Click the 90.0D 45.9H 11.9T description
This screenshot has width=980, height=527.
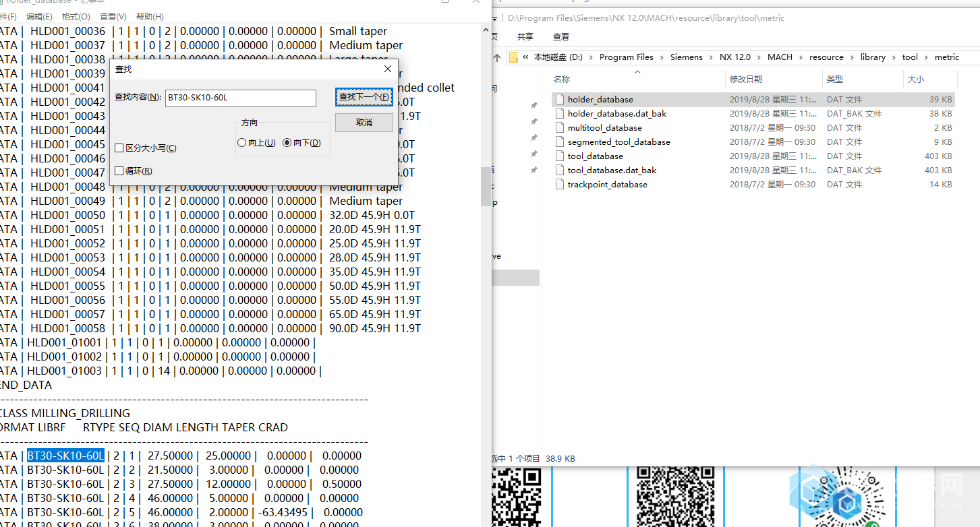[x=375, y=328]
